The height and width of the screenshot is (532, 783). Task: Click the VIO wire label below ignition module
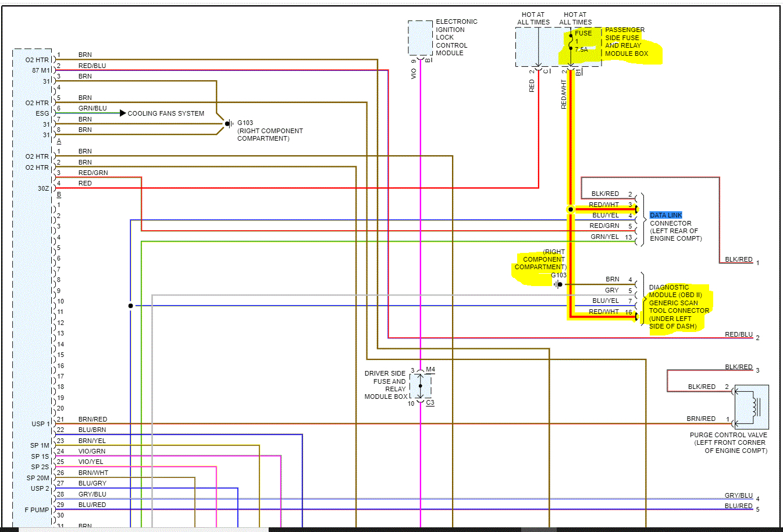pyautogui.click(x=414, y=73)
